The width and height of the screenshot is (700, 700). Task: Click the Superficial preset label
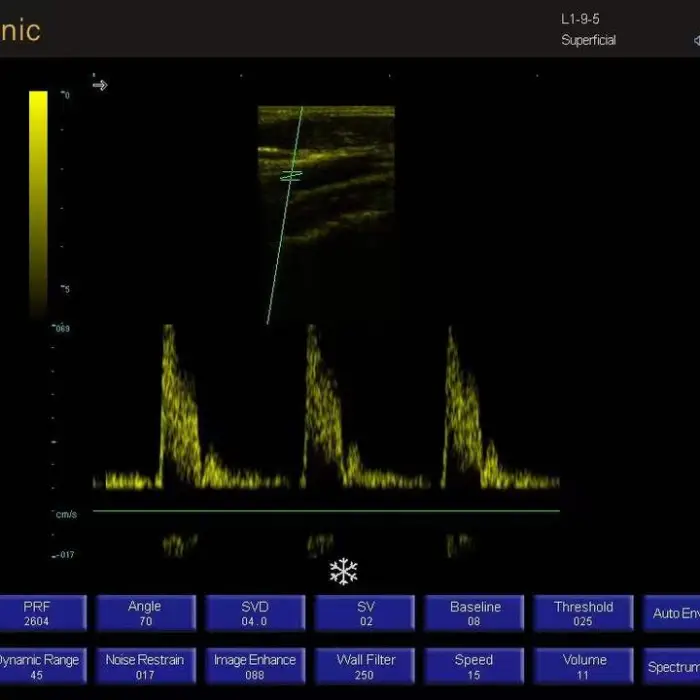[x=588, y=40]
